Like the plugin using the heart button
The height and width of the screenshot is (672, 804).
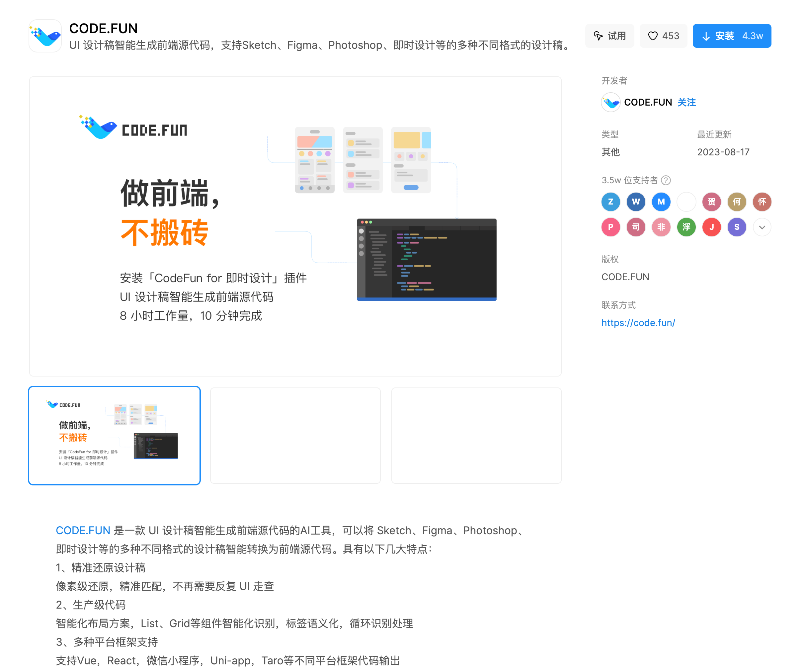663,36
